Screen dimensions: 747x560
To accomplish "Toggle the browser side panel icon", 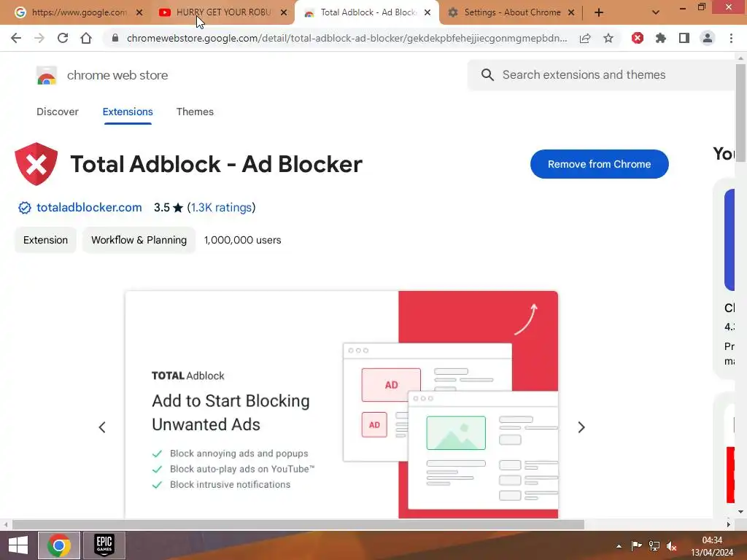I will 684,38.
